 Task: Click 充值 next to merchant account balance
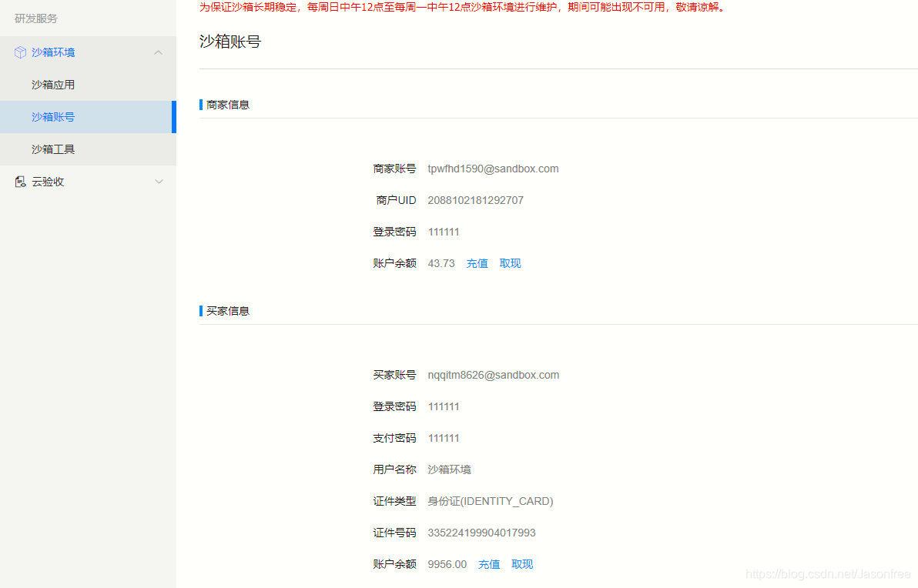point(477,262)
